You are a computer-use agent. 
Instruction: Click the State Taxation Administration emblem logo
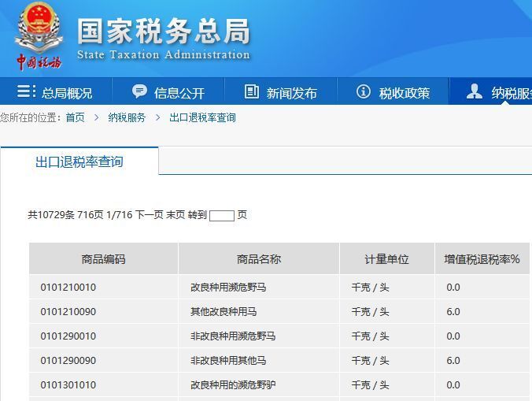pos(39,35)
